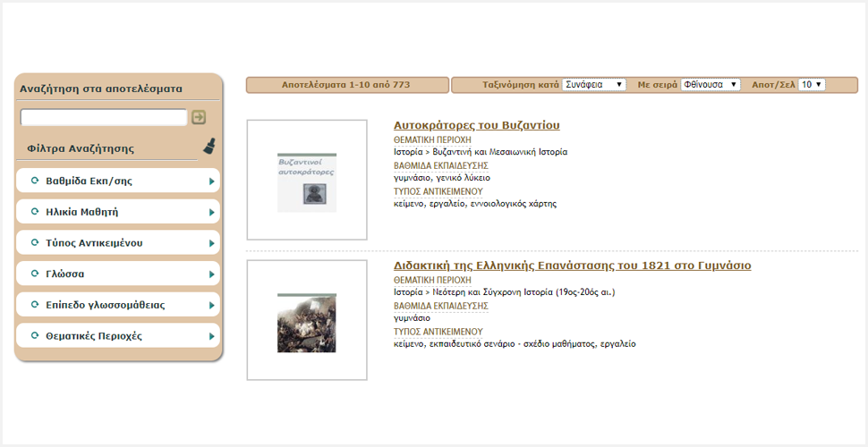This screenshot has width=868, height=447.
Task: Open Διδακτική της Ελληνικής Επανάστασης link
Action: [572, 266]
